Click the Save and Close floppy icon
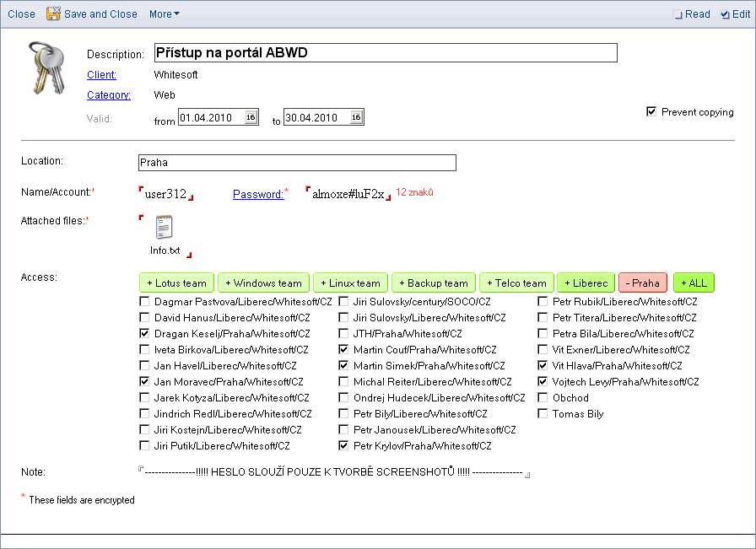Viewport: 756px width, 549px height. pos(53,13)
